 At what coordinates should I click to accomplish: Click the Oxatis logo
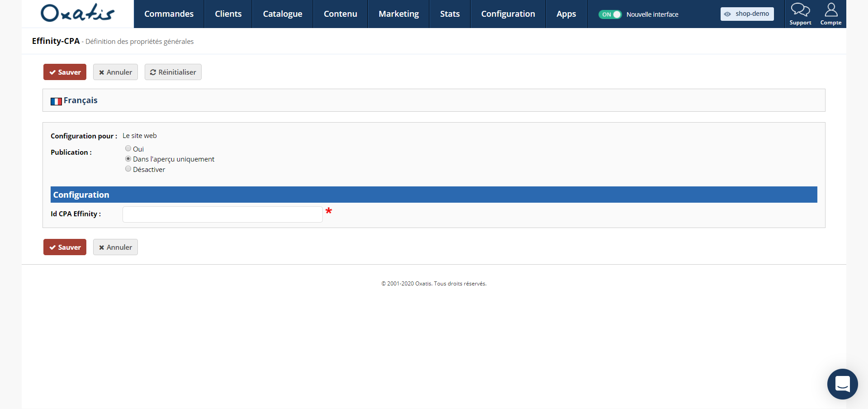point(78,13)
